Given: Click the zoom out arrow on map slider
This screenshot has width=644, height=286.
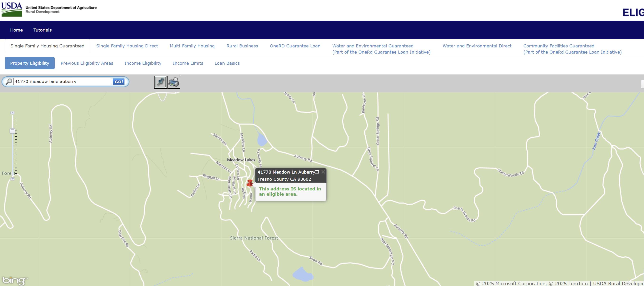Looking at the screenshot, I should point(13,179).
